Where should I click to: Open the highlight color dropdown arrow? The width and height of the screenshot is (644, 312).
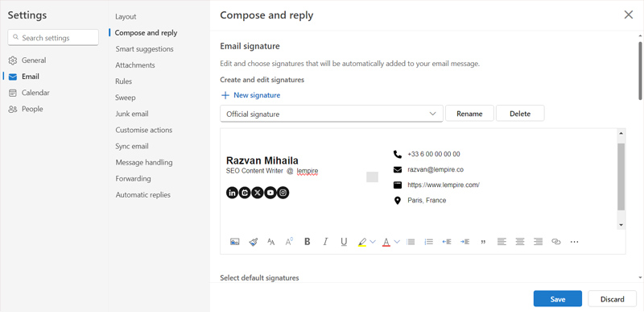pos(373,242)
